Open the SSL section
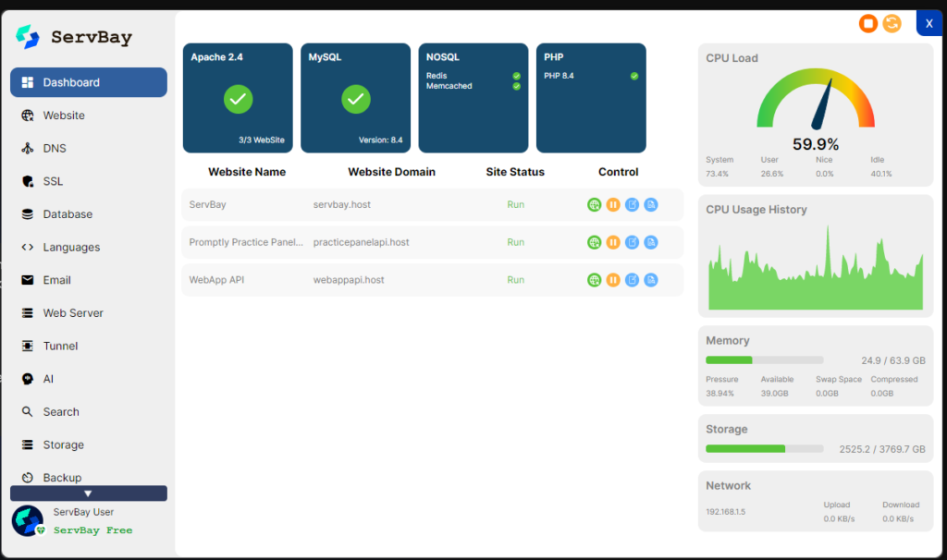 (89, 181)
